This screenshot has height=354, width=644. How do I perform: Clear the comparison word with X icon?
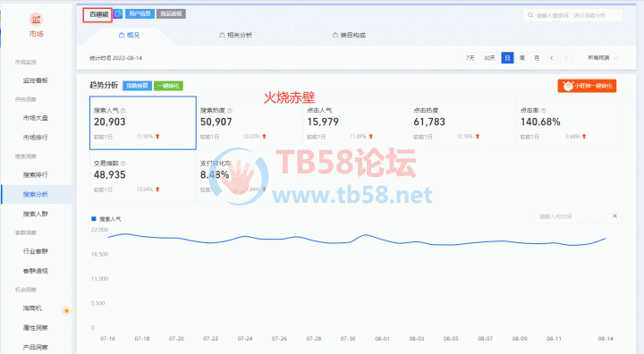614,216
